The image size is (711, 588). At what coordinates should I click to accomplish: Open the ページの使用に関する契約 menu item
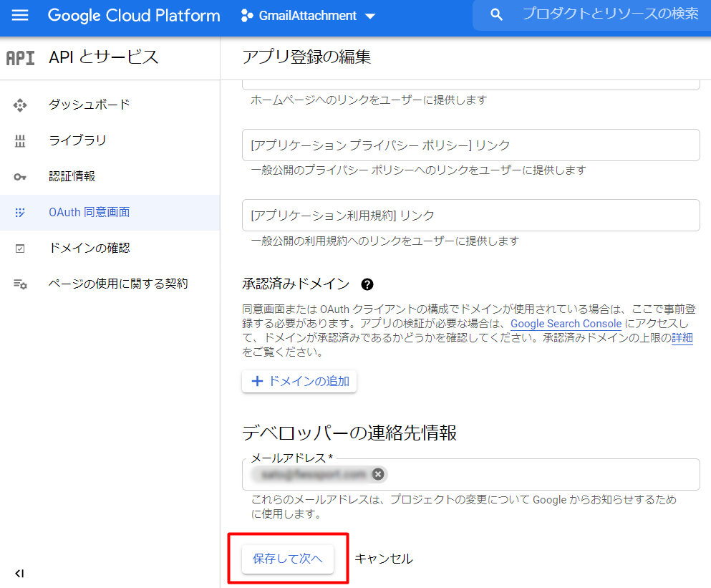[x=110, y=284]
